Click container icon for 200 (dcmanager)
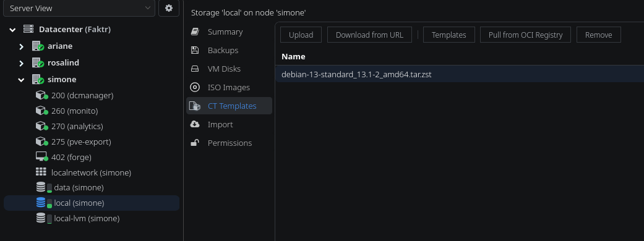This screenshot has height=241, width=644. click(41, 95)
